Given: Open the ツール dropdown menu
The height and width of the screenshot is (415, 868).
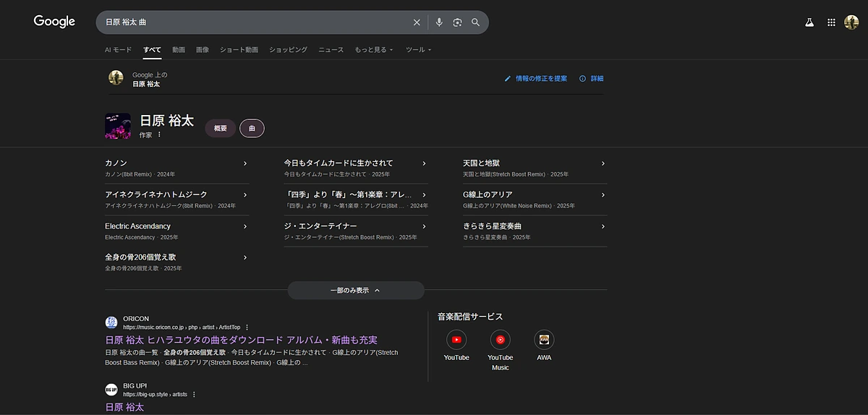Looking at the screenshot, I should [418, 50].
